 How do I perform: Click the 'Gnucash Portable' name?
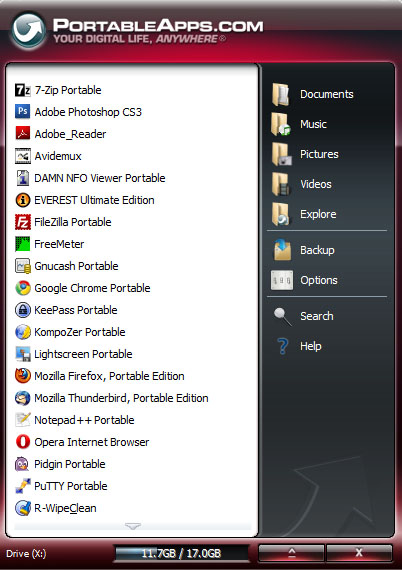76,266
